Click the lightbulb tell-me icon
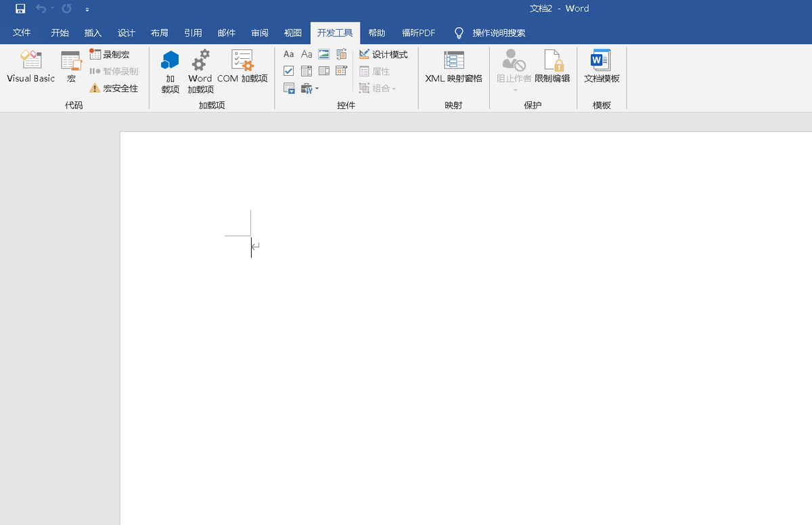 [x=459, y=32]
